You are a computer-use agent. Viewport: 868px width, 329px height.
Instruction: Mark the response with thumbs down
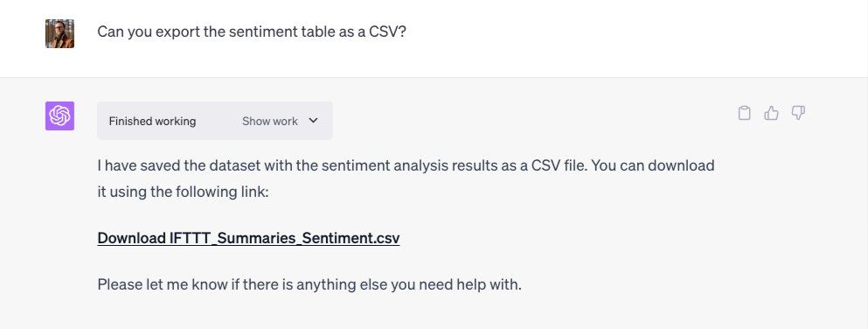[798, 113]
